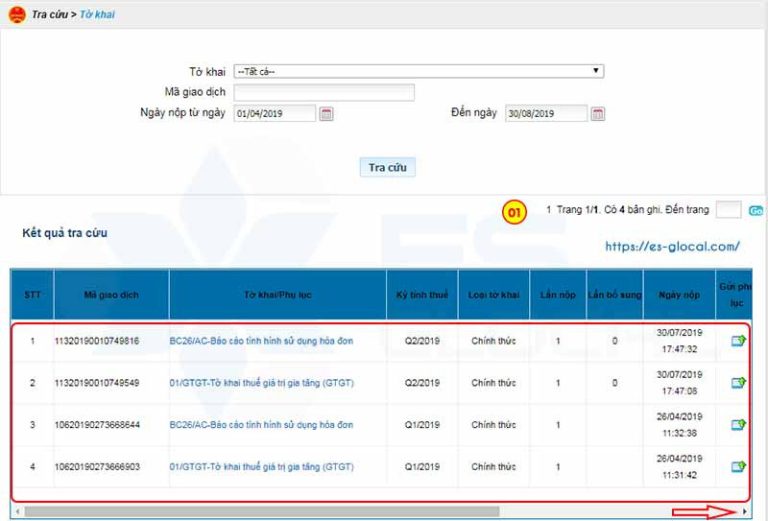
Task: Click the horizontal scrollbar thumb
Action: click(262, 512)
